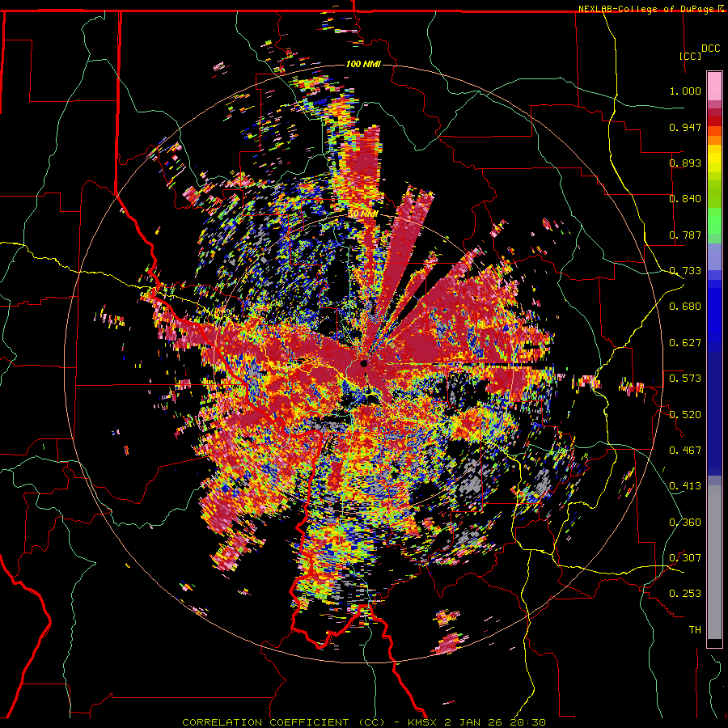This screenshot has width=728, height=728.
Task: Select the 1.000 scale value
Action: [685, 91]
